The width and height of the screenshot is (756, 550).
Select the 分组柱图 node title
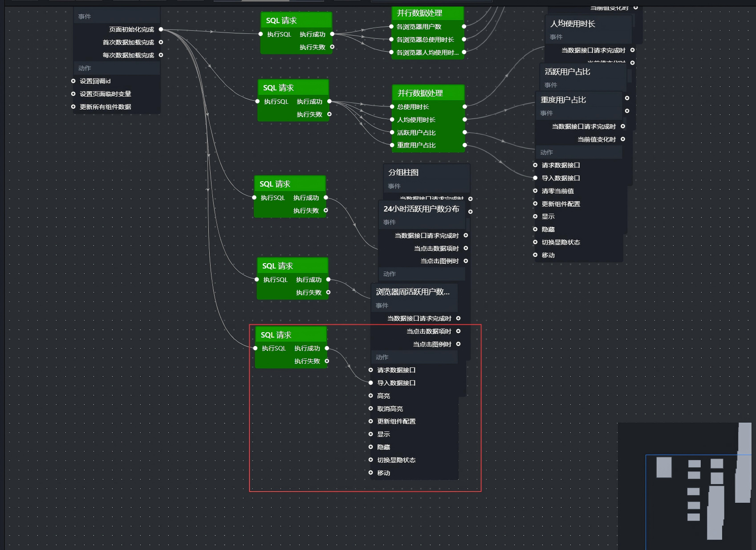point(403,172)
